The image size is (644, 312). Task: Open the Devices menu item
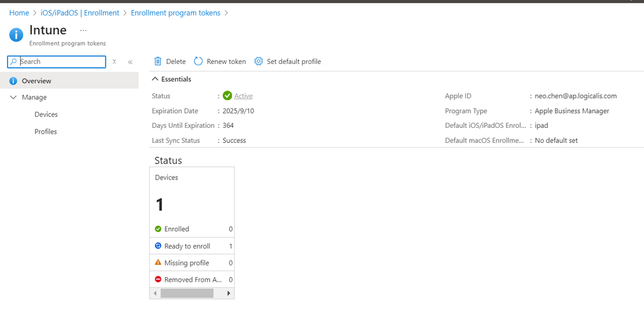point(46,114)
